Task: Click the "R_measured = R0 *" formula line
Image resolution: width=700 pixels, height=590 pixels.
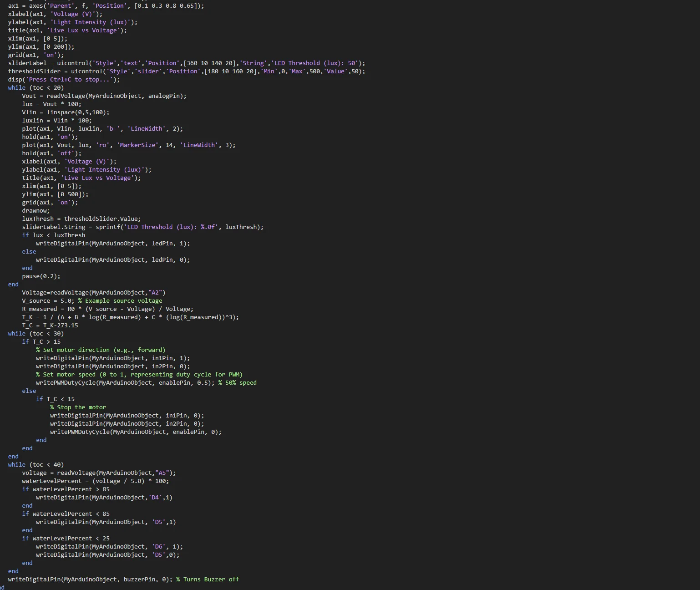Action: click(108, 309)
